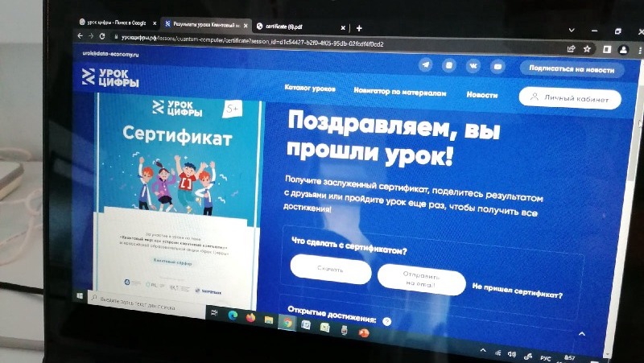Select the Результаты урока Квантовый tab
The width and height of the screenshot is (644, 363).
coord(205,25)
